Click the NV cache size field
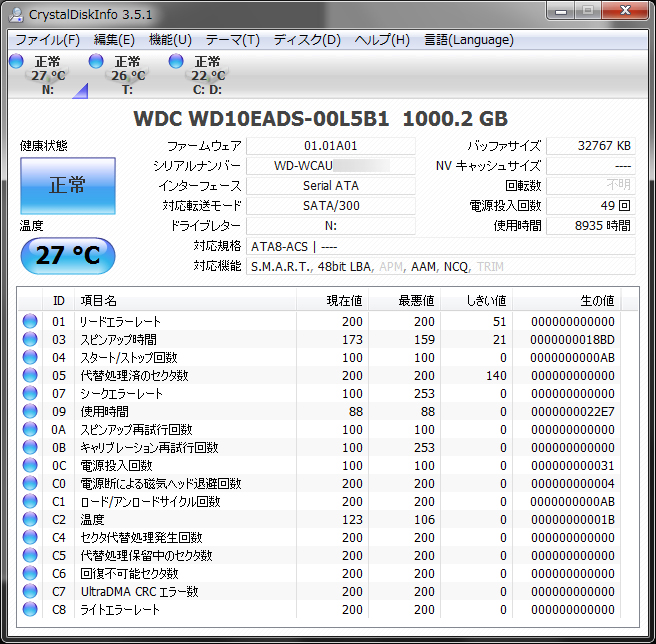This screenshot has width=656, height=644. pos(591,166)
